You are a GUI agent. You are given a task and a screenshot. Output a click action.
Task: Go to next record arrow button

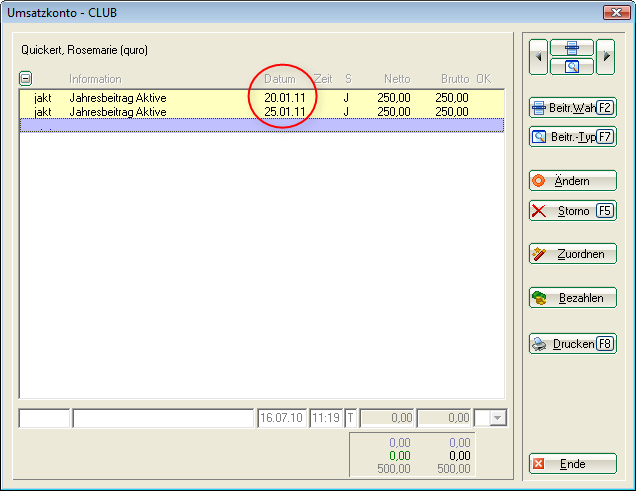click(606, 57)
